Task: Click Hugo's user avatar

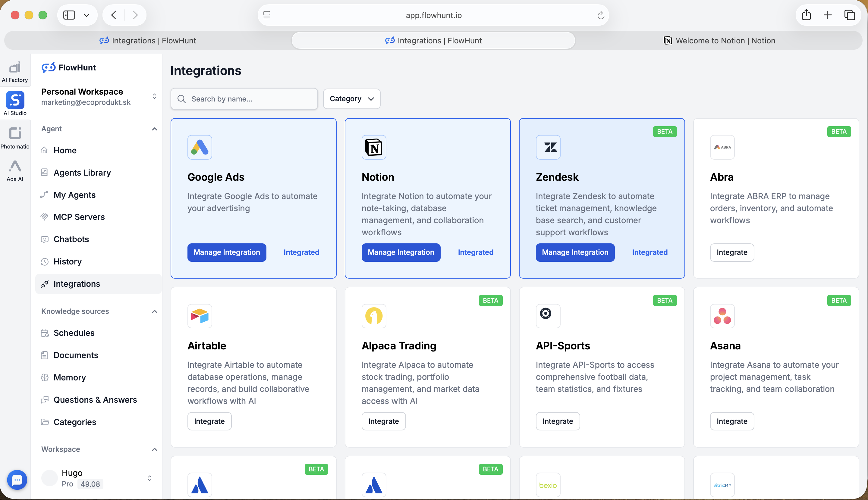Action: click(49, 478)
